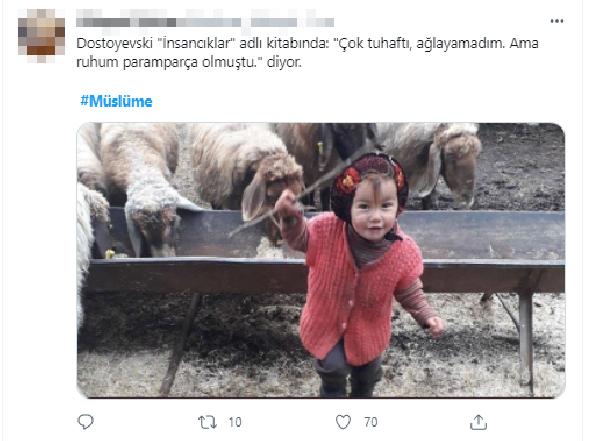Click the reply speech bubble icon
The image size is (600, 441).
click(86, 421)
